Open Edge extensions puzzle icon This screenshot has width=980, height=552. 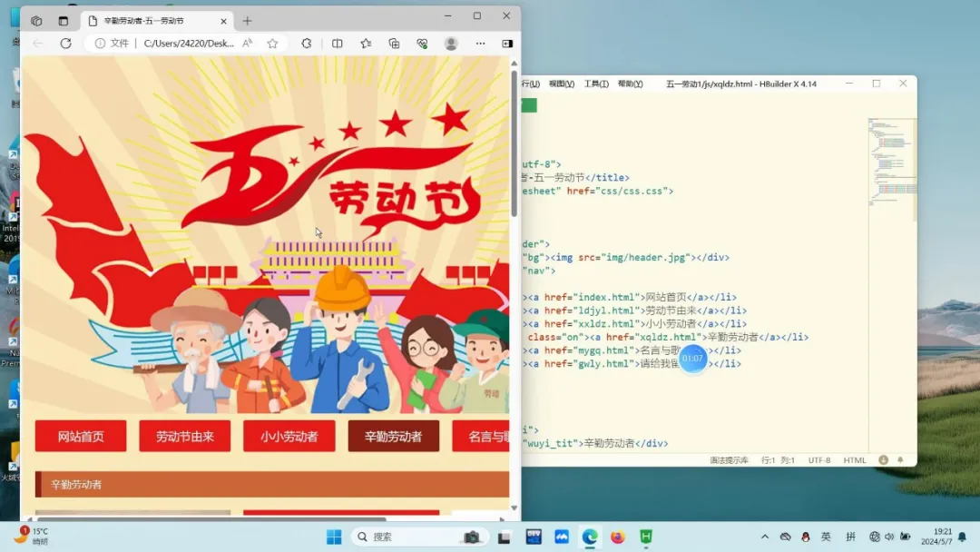click(307, 44)
